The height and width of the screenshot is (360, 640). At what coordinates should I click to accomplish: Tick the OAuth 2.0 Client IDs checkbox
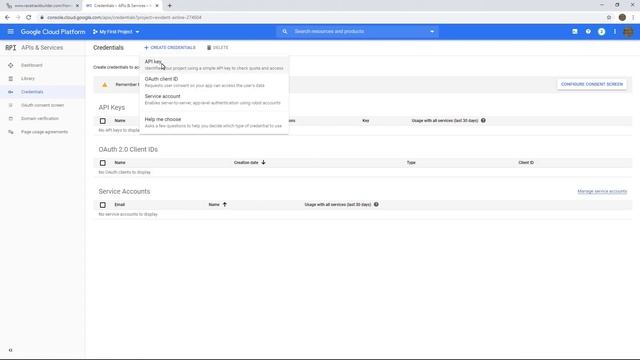tap(103, 163)
